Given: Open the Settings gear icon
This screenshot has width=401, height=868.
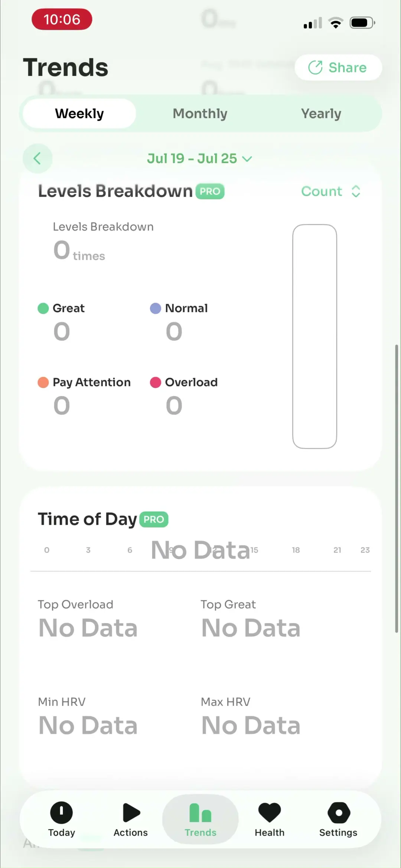Looking at the screenshot, I should point(339,813).
